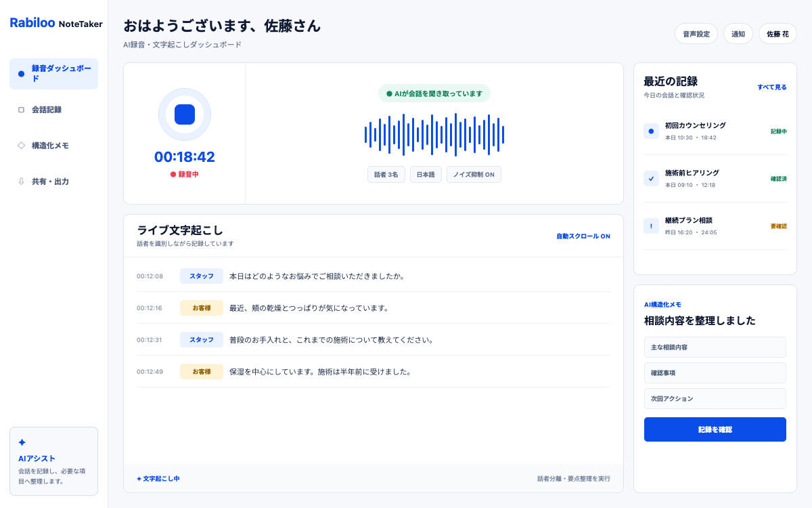
Task: Click the 話者 3名 chip
Action: (386, 175)
